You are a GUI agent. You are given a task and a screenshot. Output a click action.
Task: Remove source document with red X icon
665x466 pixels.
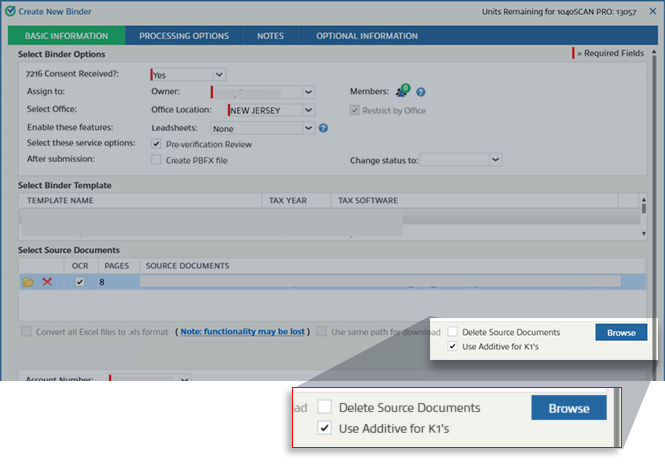47,282
